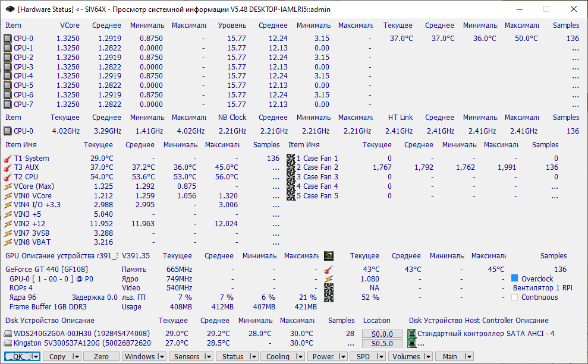588x364 pixels.
Task: Click the NVIDIA logo icon in GPU header
Action: point(329,256)
